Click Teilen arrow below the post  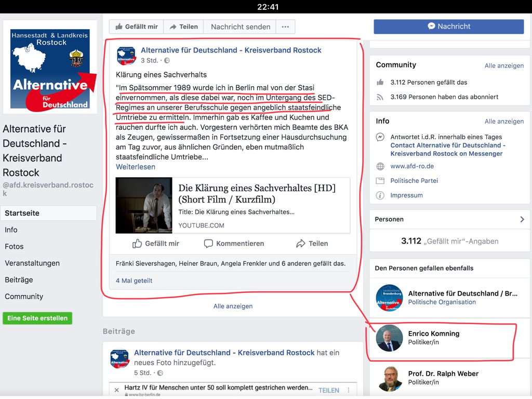[x=312, y=244]
